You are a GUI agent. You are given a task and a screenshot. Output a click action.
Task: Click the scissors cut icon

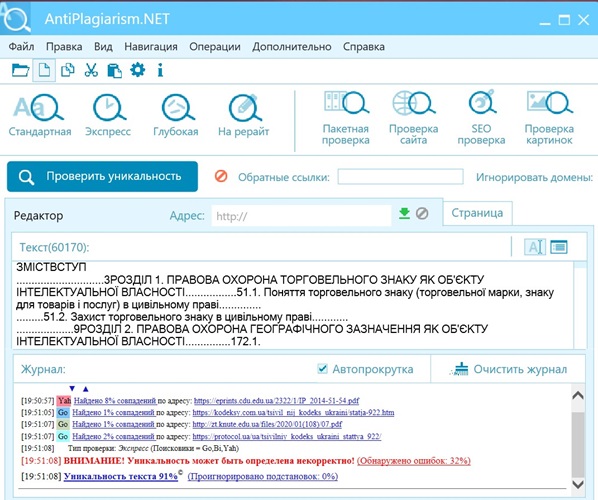(91, 70)
